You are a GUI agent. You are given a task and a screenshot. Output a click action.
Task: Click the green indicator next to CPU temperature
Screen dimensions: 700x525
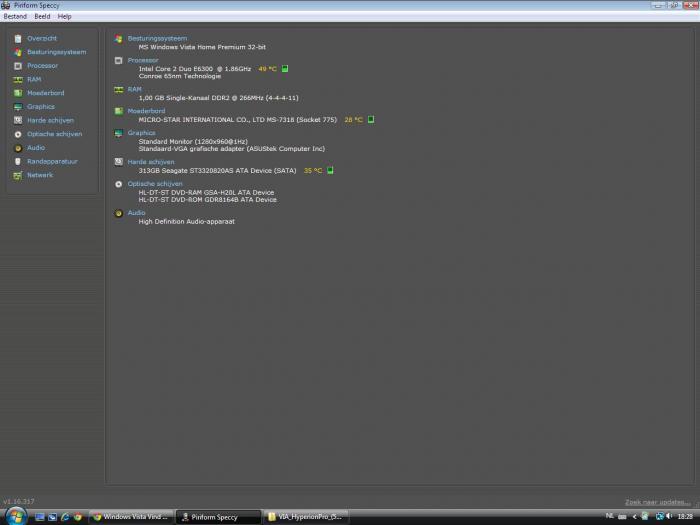tap(285, 69)
